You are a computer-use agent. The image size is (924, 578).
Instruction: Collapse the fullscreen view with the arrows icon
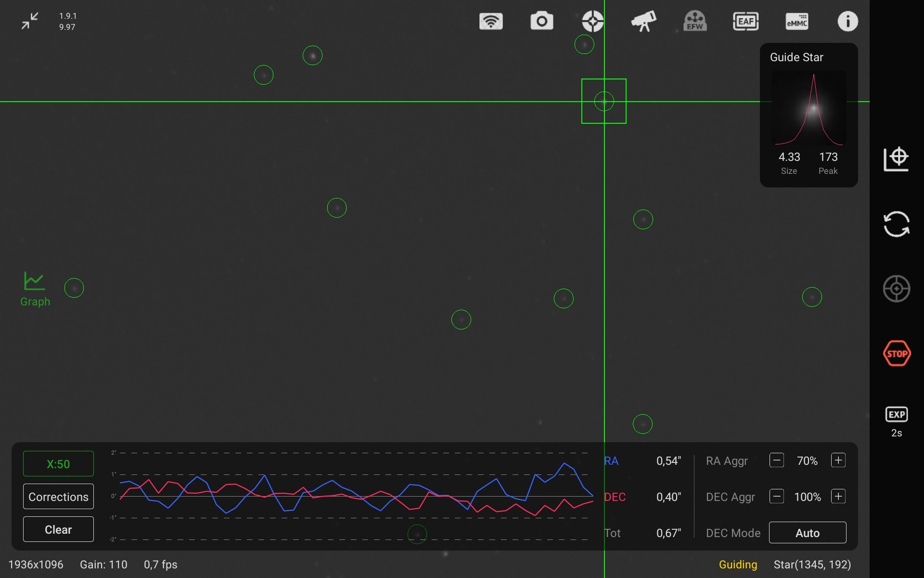point(30,21)
